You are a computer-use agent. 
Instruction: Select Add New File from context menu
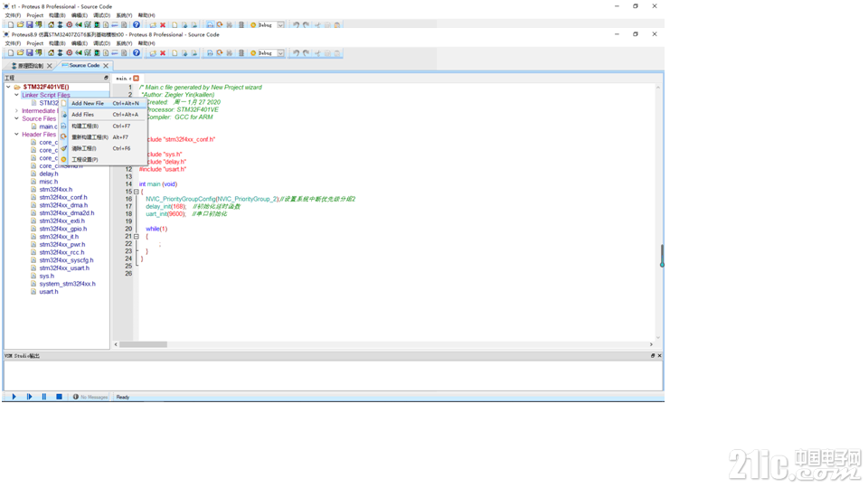click(105, 103)
